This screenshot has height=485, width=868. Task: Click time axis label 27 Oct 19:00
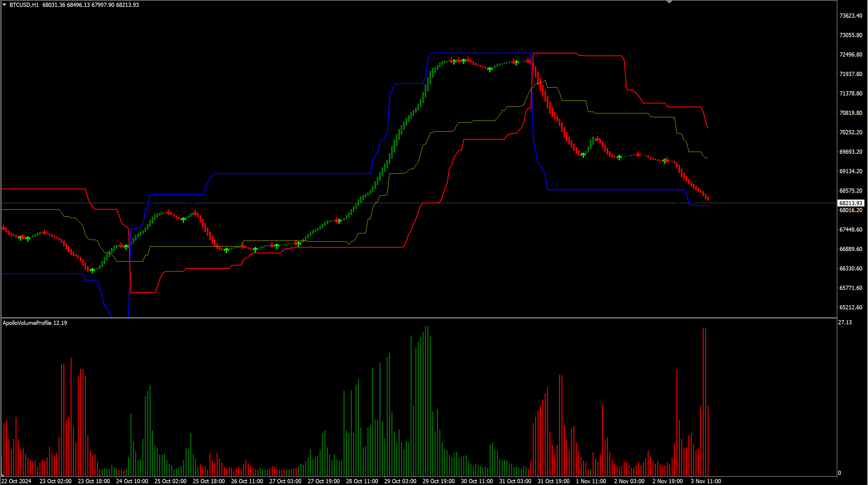tap(324, 481)
